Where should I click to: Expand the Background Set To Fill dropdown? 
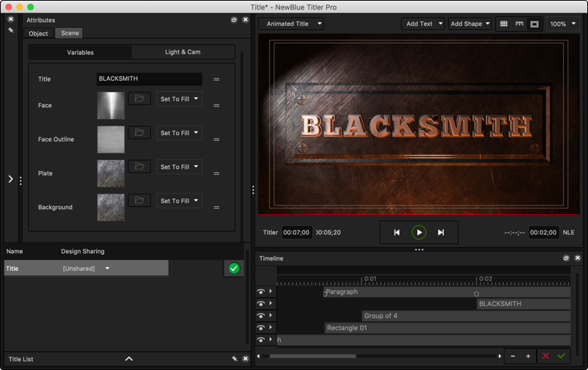(x=180, y=200)
